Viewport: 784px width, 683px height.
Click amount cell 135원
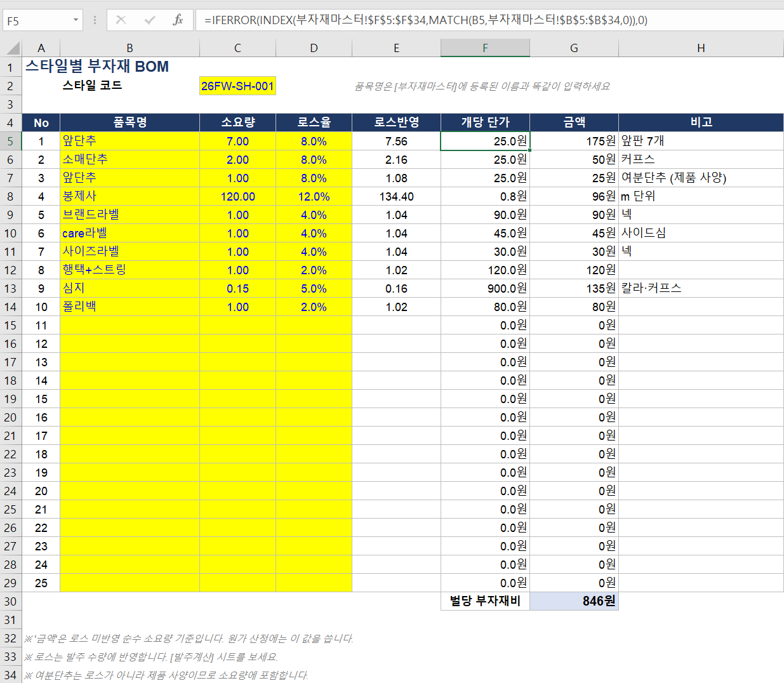574,288
